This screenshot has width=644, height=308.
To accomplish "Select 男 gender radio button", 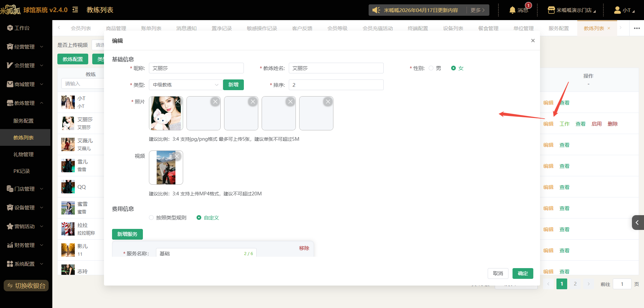I will tap(431, 68).
